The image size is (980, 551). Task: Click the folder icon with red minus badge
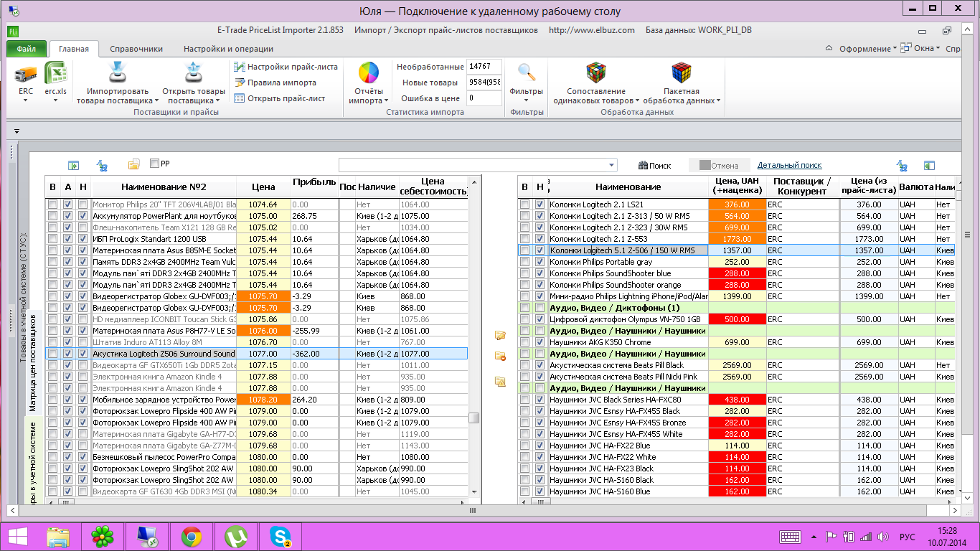tap(500, 356)
